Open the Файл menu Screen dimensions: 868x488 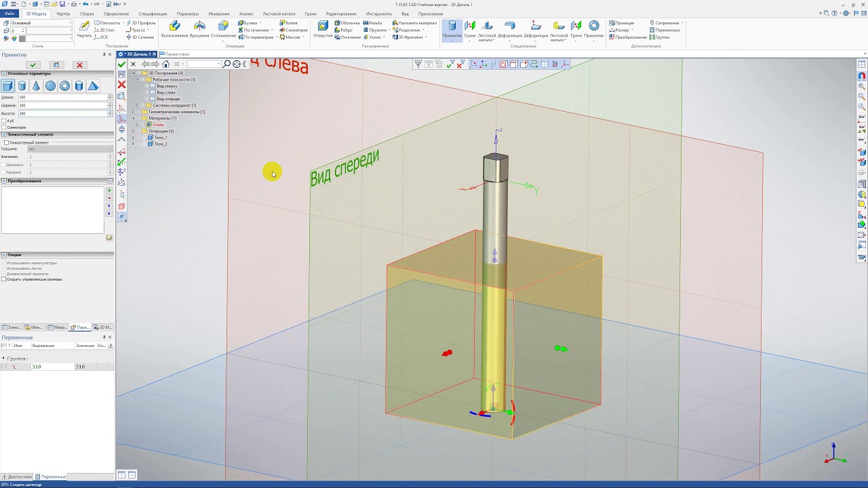pyautogui.click(x=9, y=14)
